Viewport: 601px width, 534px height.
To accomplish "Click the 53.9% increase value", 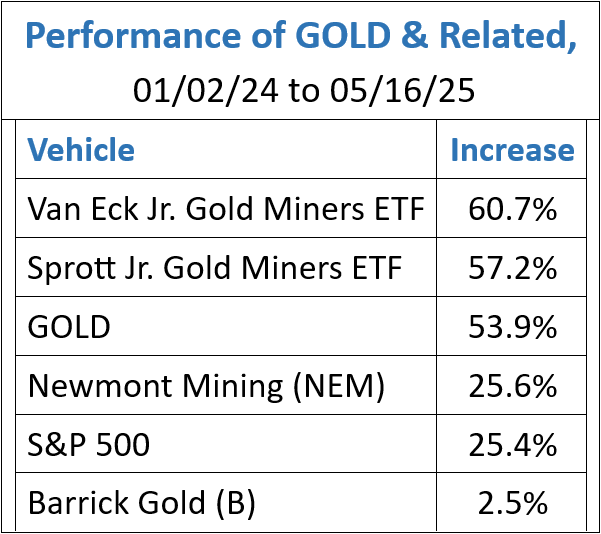I will 512,326.
